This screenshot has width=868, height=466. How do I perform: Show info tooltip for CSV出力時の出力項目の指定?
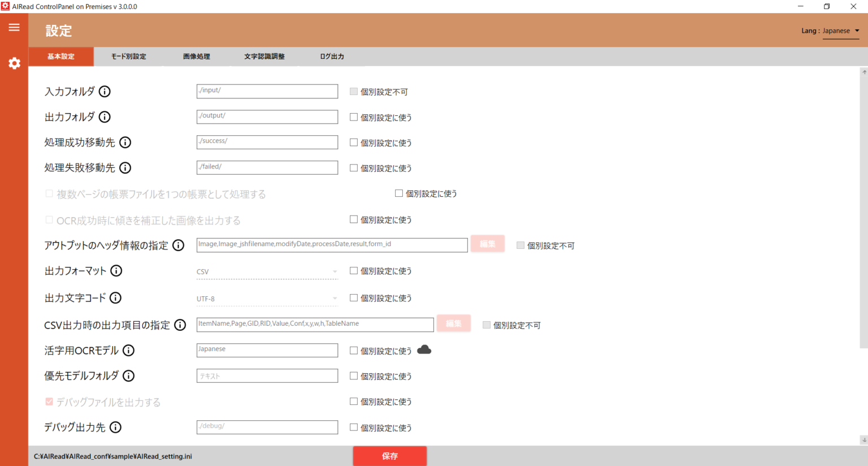pos(180,325)
